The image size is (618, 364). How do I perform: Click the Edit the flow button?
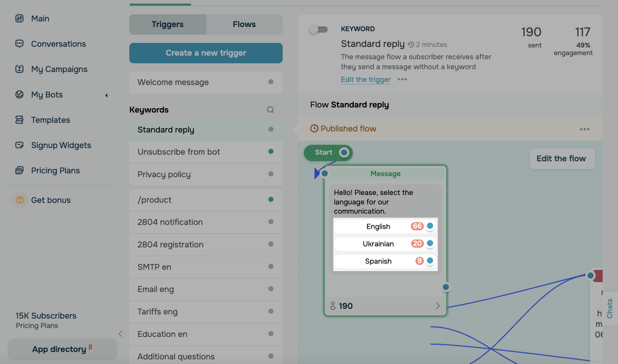coord(561,159)
